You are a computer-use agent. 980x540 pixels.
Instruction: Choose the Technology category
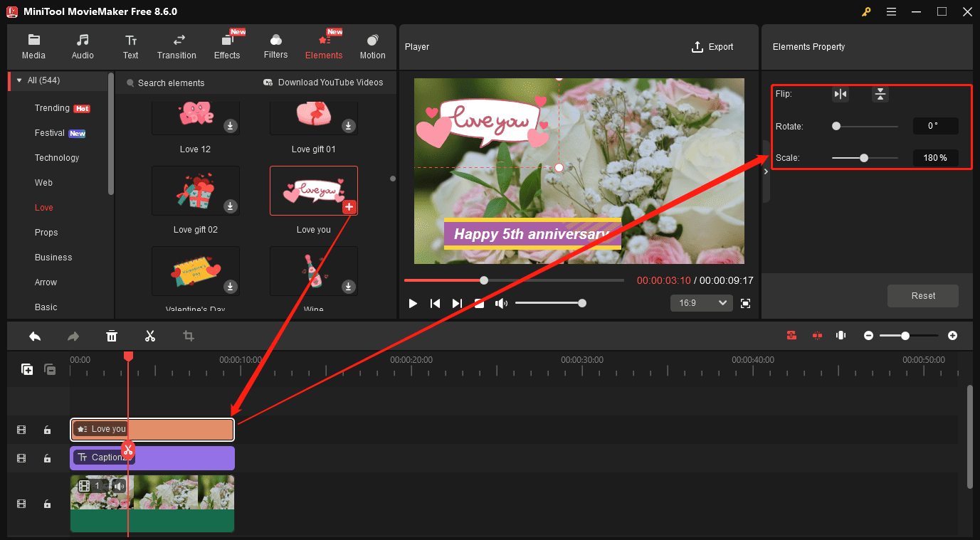(x=57, y=158)
